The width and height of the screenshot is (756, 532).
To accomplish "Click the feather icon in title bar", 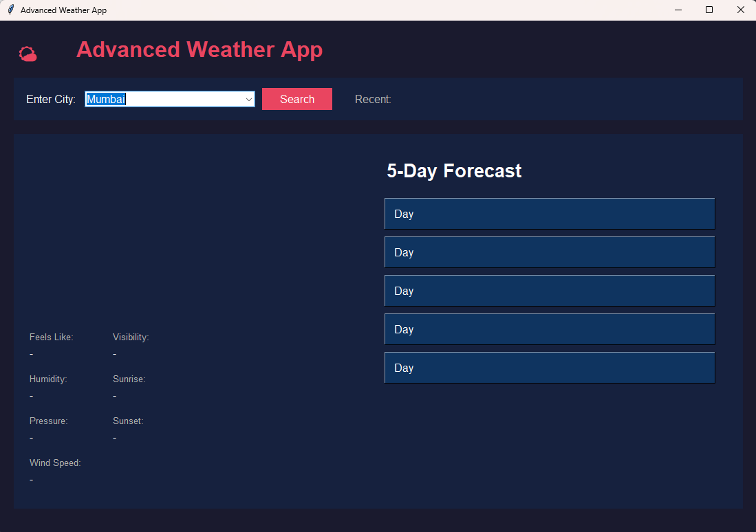I will click(10, 10).
